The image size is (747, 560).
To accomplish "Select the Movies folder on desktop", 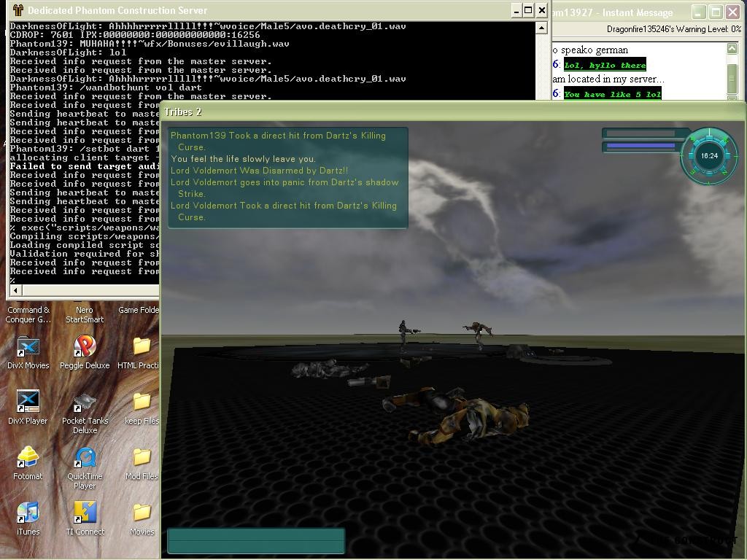I will click(x=142, y=518).
